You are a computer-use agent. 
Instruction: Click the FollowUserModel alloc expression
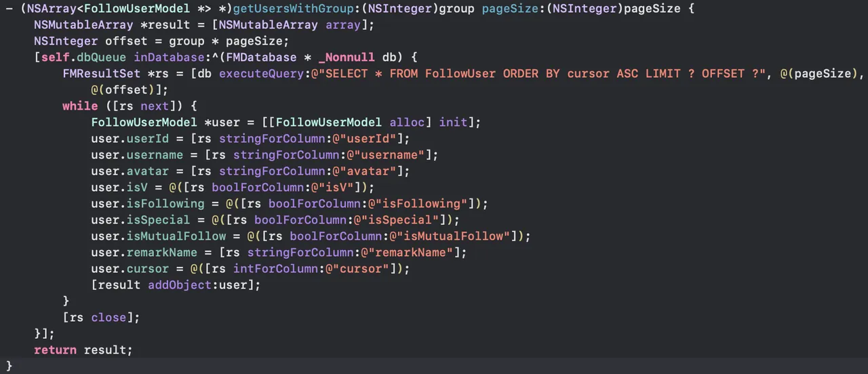click(347, 123)
